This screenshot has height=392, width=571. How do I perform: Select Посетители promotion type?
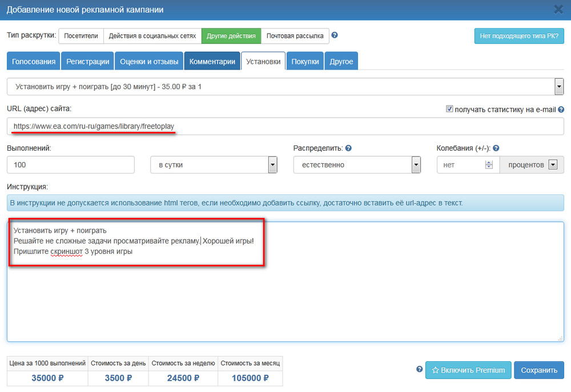(81, 36)
